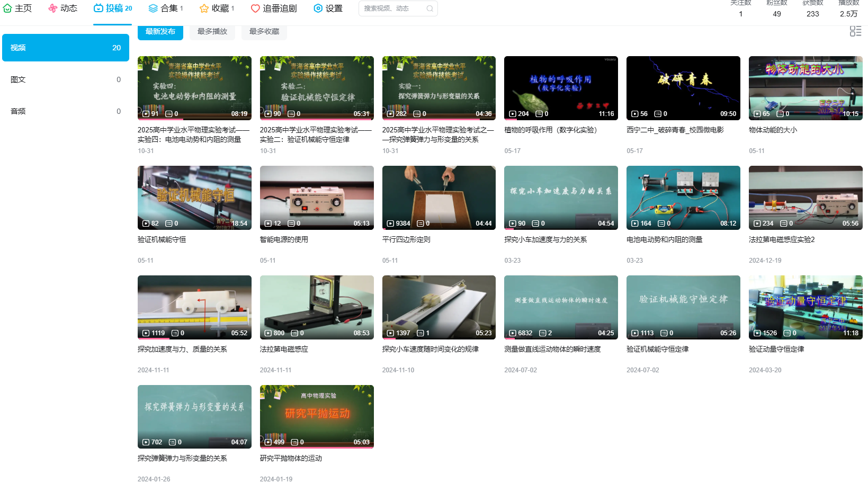Open the video titled 平行四边形定则
This screenshot has height=483, width=868.
[x=406, y=239]
